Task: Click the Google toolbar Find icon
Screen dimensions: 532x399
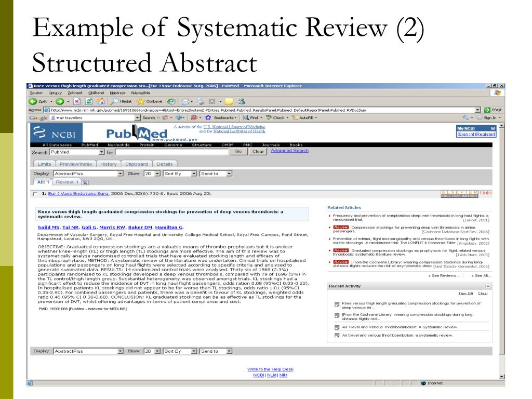Action: 246,118
